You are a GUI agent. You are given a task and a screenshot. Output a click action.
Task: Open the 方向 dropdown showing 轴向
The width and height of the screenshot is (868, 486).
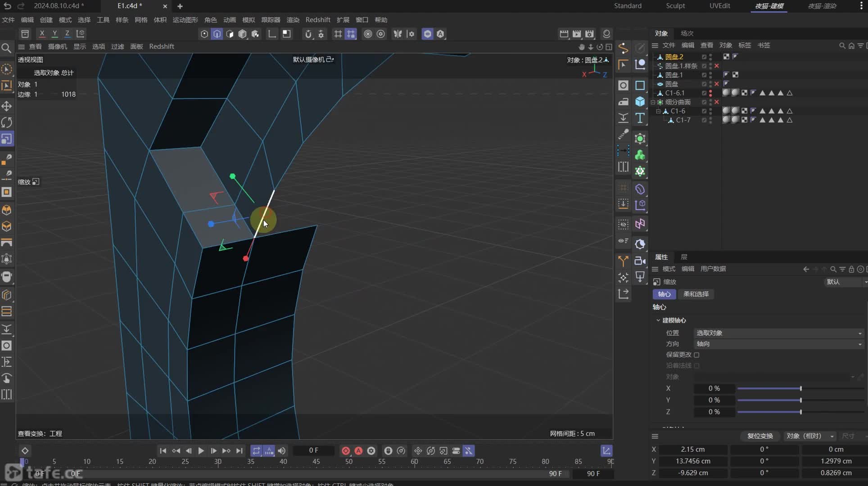tap(778, 344)
